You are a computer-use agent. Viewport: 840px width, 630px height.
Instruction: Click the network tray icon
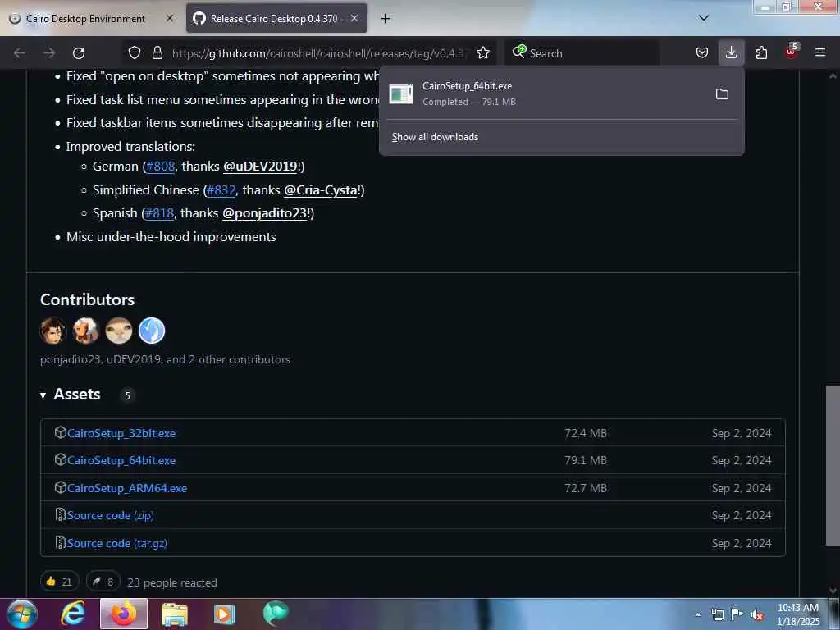718,614
